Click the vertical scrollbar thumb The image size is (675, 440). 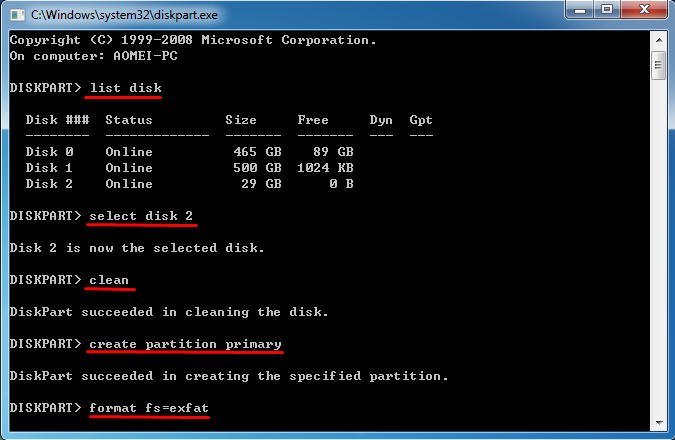(659, 66)
